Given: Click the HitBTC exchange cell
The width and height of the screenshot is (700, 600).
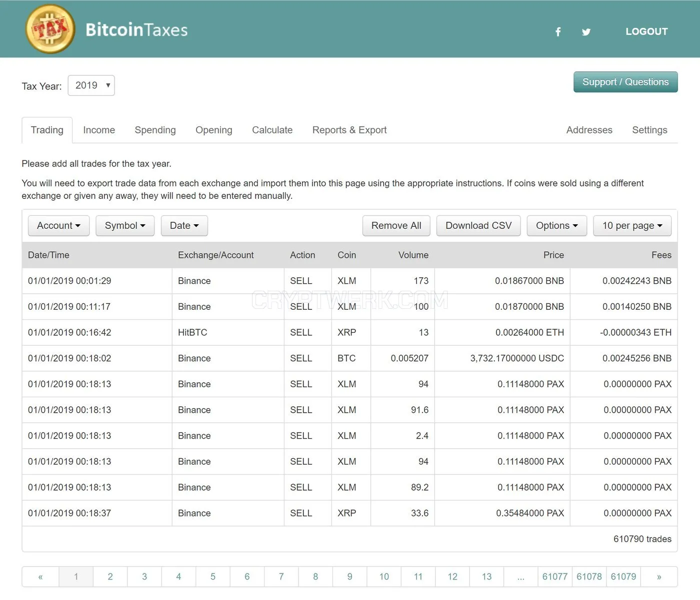Looking at the screenshot, I should coord(228,333).
